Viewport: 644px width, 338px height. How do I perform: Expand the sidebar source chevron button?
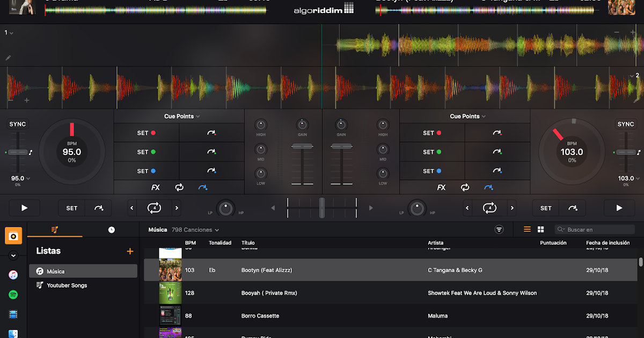pyautogui.click(x=13, y=255)
